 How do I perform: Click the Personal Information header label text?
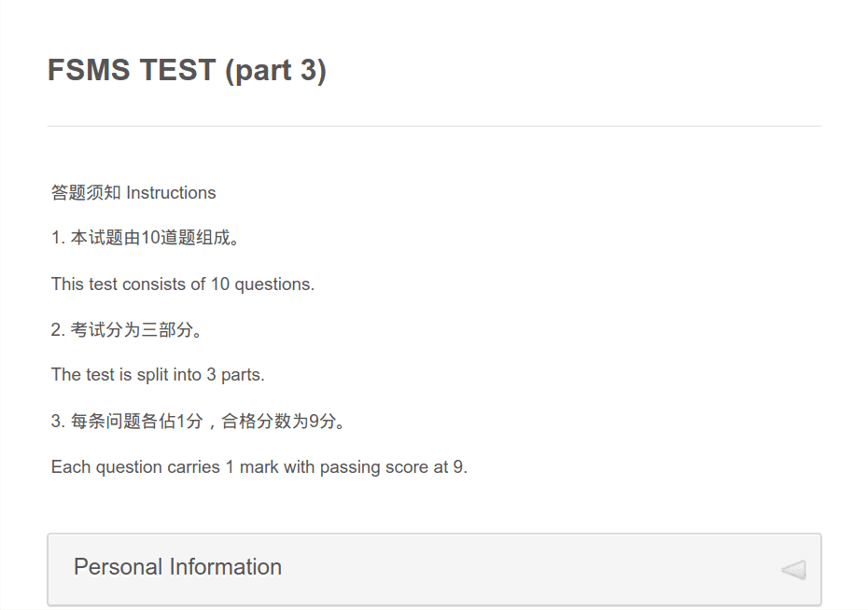pos(177,567)
